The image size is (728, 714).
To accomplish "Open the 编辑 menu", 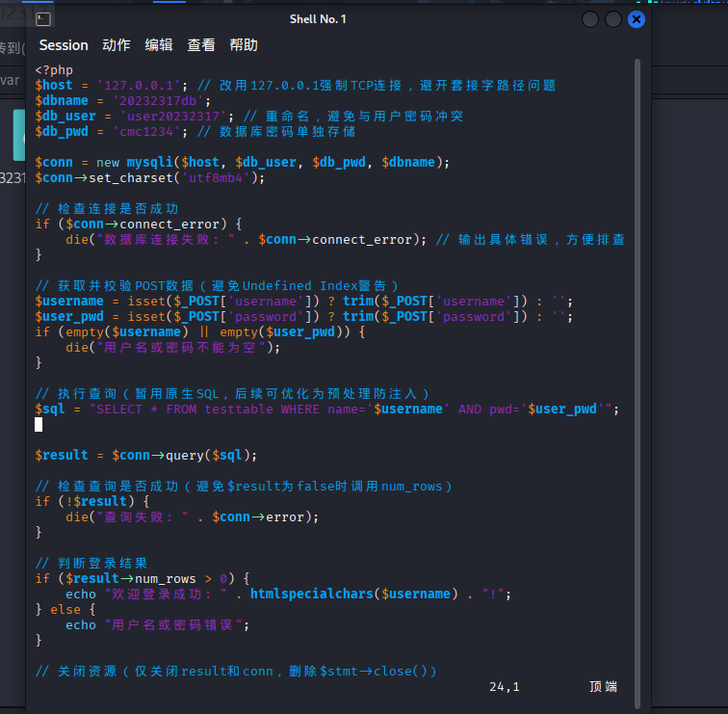I will pos(158,45).
